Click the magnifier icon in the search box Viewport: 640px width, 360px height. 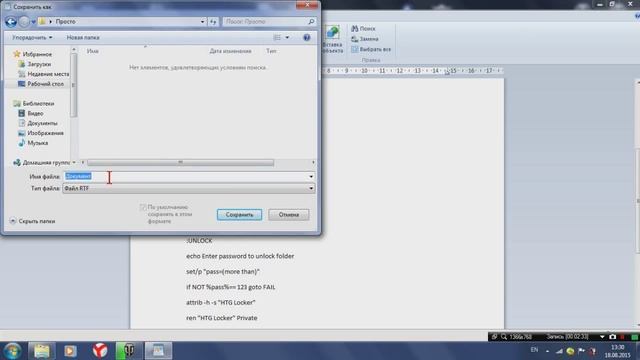311,22
